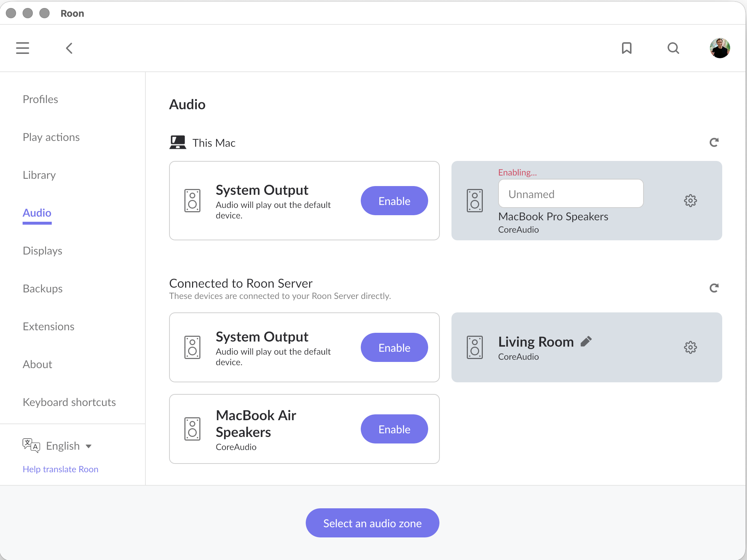Refresh the This Mac device list

(714, 142)
